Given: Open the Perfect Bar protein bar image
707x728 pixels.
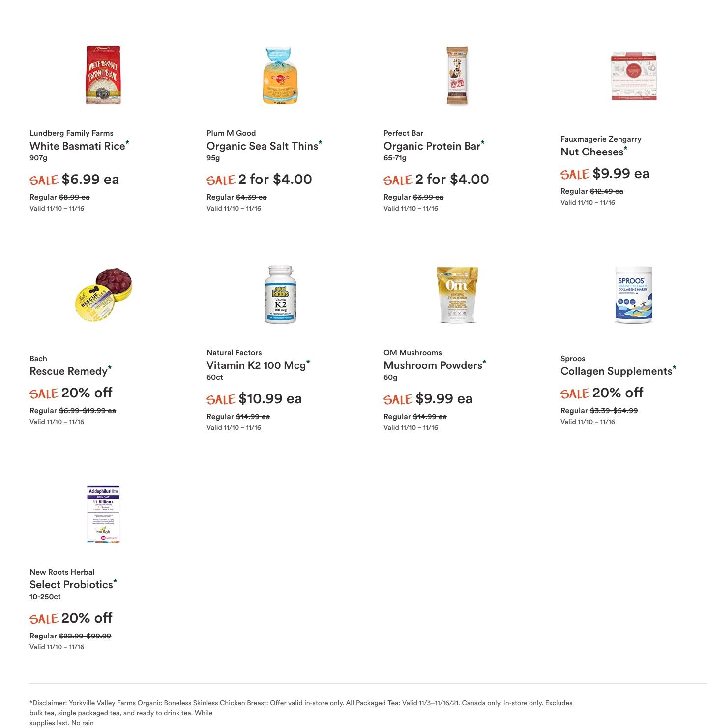Looking at the screenshot, I should [457, 76].
